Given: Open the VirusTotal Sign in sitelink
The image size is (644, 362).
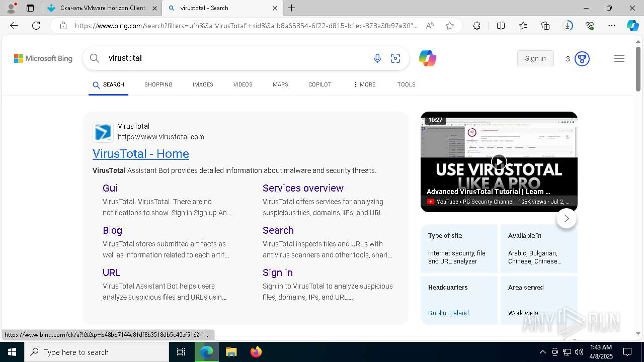Looking at the screenshot, I should (x=278, y=273).
